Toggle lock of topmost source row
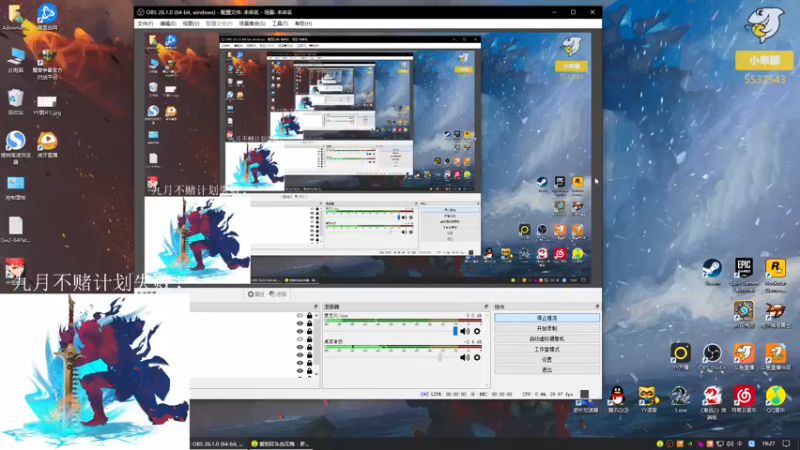The image size is (800, 450). pos(309,316)
